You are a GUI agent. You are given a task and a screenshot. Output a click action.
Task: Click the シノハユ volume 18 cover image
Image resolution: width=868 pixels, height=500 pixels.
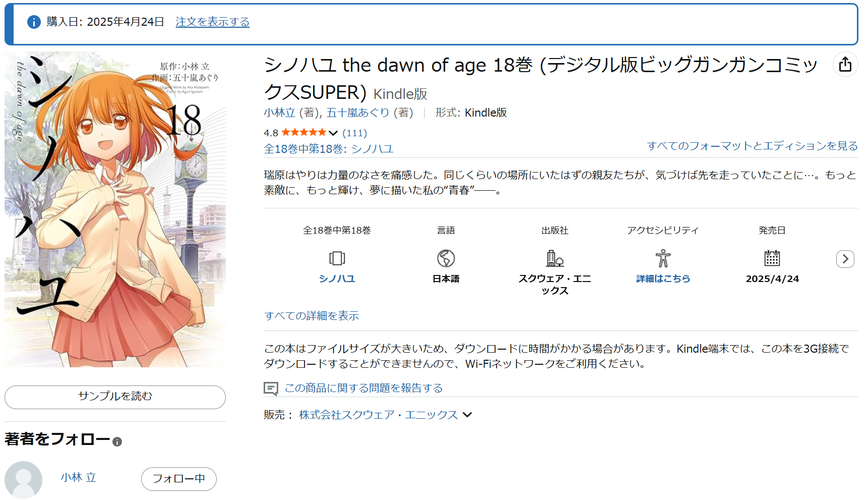(115, 209)
